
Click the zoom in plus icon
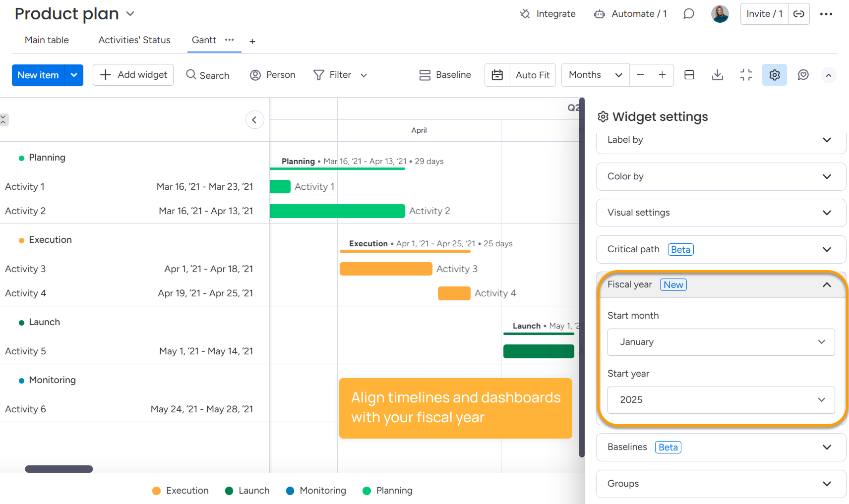(x=662, y=75)
